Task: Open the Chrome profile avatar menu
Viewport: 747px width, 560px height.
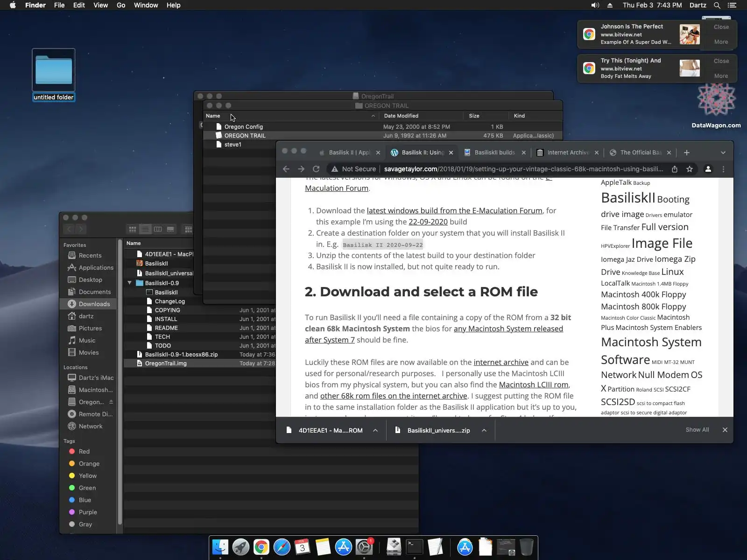Action: 708,169
